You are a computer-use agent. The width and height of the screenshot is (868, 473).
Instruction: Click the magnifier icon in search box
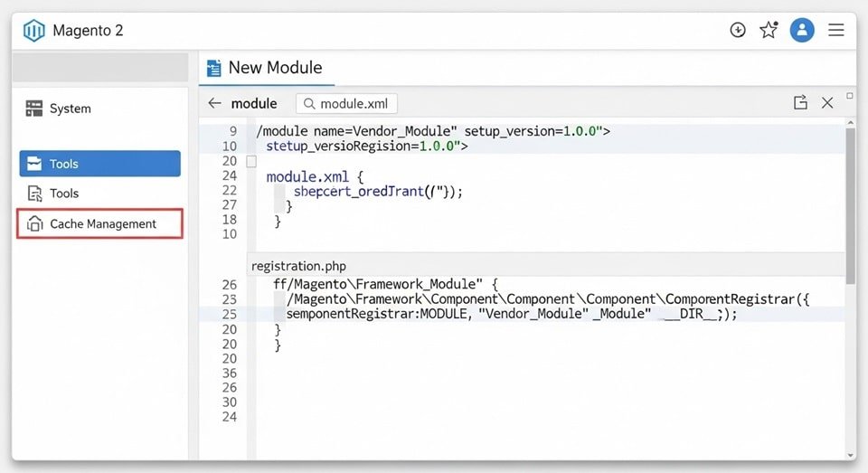[x=309, y=104]
